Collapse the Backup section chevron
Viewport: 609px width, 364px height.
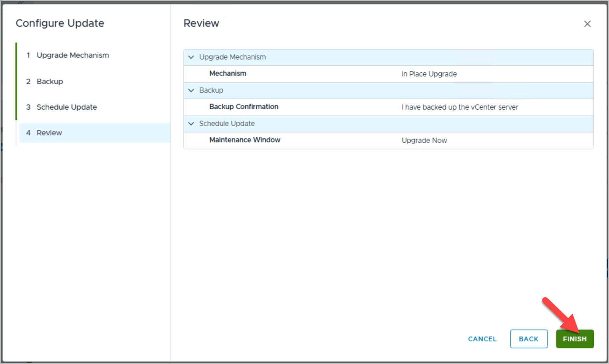pyautogui.click(x=191, y=90)
